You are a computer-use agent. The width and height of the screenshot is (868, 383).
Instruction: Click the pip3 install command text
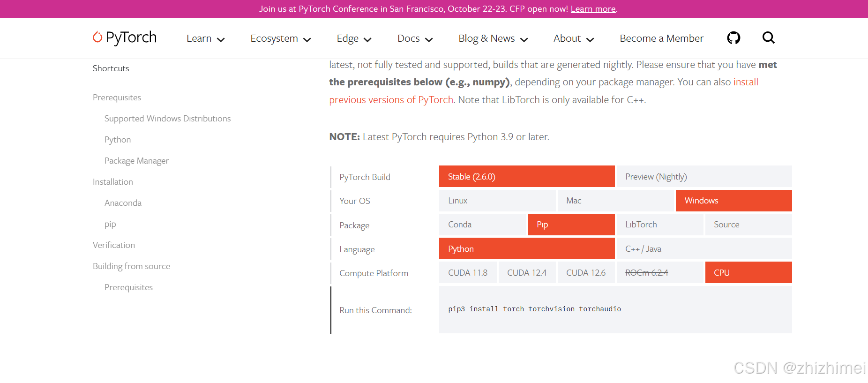pyautogui.click(x=534, y=309)
